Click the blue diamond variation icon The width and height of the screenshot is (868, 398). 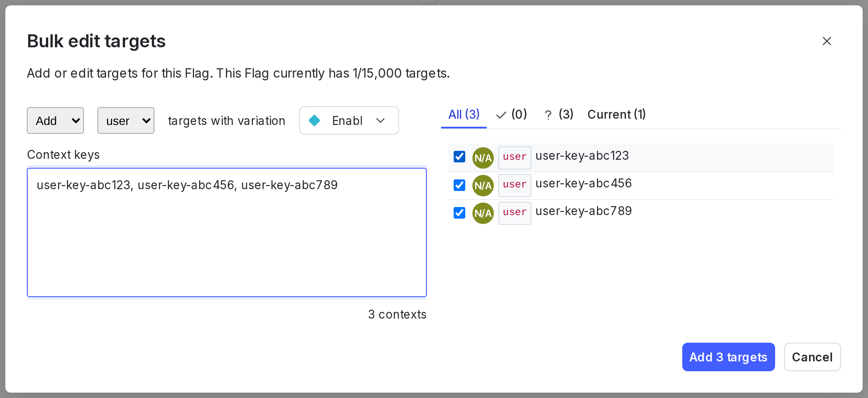click(x=314, y=120)
